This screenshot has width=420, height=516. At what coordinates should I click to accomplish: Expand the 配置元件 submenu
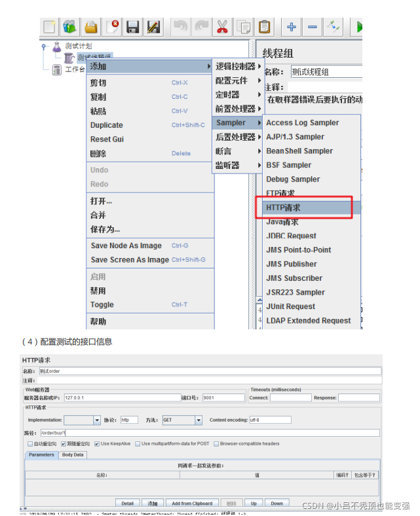pos(238,81)
